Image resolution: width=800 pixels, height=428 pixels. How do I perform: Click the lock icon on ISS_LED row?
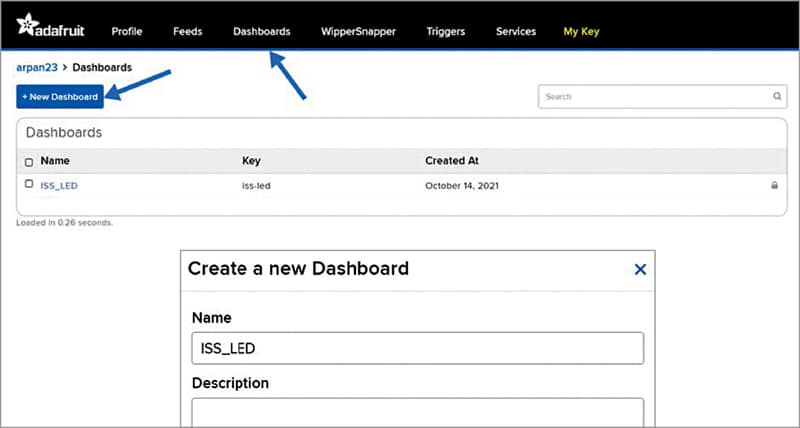(x=774, y=186)
